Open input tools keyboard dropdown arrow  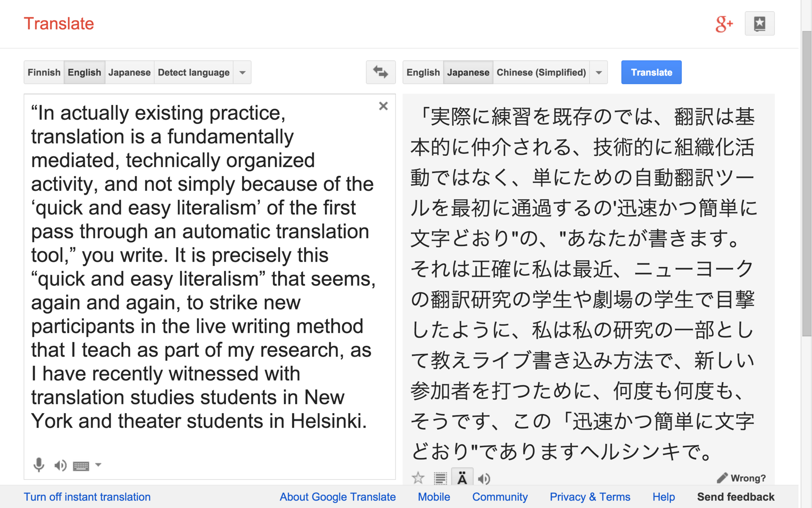point(98,465)
